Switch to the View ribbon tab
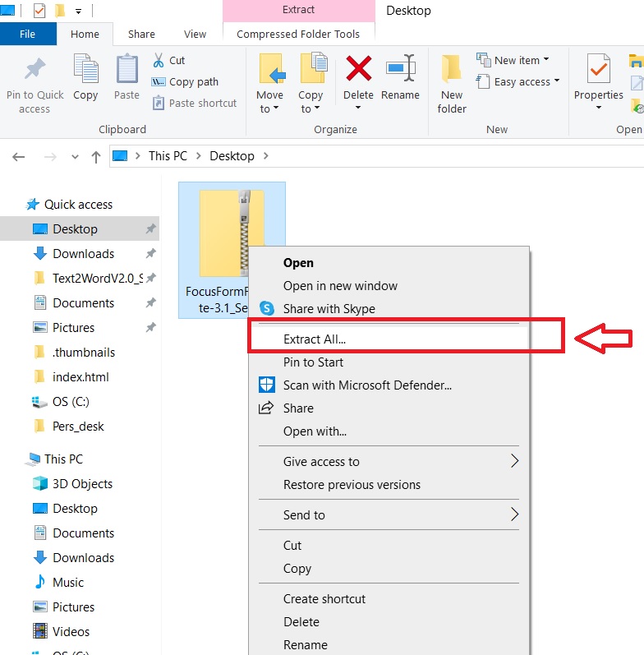 click(195, 35)
